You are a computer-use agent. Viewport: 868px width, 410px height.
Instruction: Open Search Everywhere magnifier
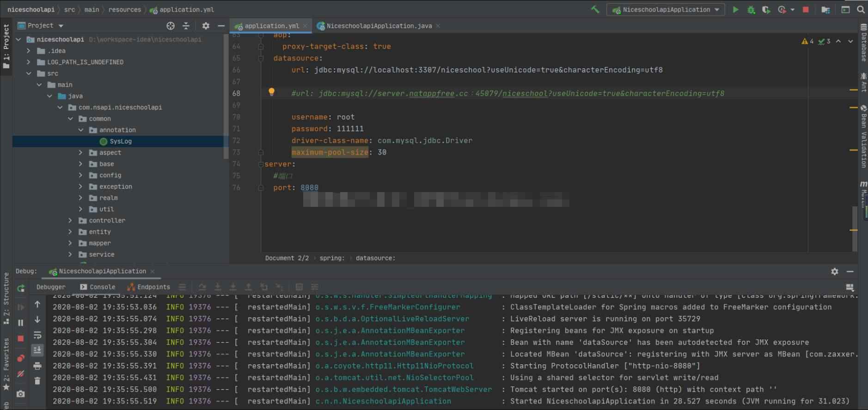(x=861, y=9)
